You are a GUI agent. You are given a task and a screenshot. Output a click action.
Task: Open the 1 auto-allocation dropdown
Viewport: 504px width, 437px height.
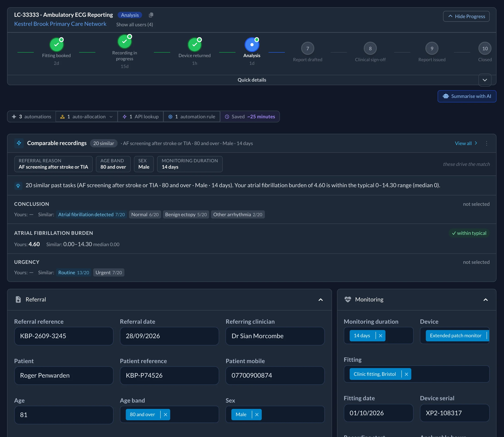point(87,117)
